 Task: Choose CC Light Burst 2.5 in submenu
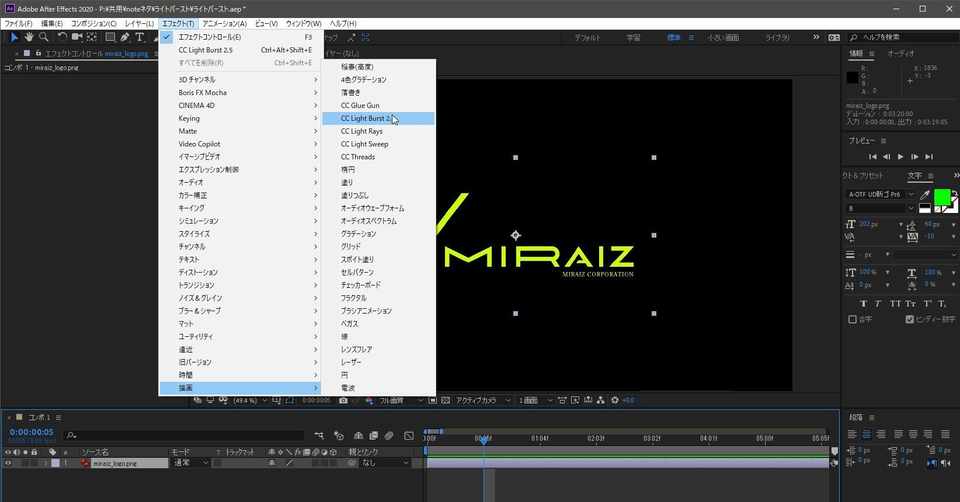click(378, 118)
